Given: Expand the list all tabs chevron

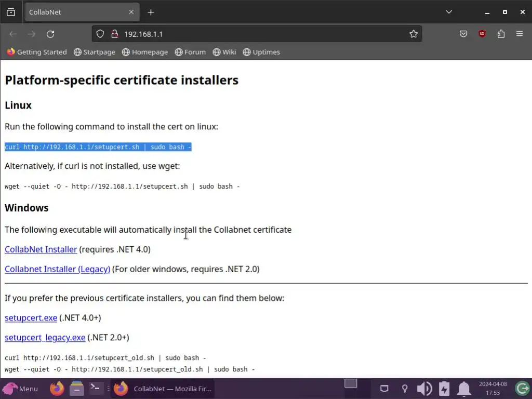Looking at the screenshot, I should pos(449,12).
